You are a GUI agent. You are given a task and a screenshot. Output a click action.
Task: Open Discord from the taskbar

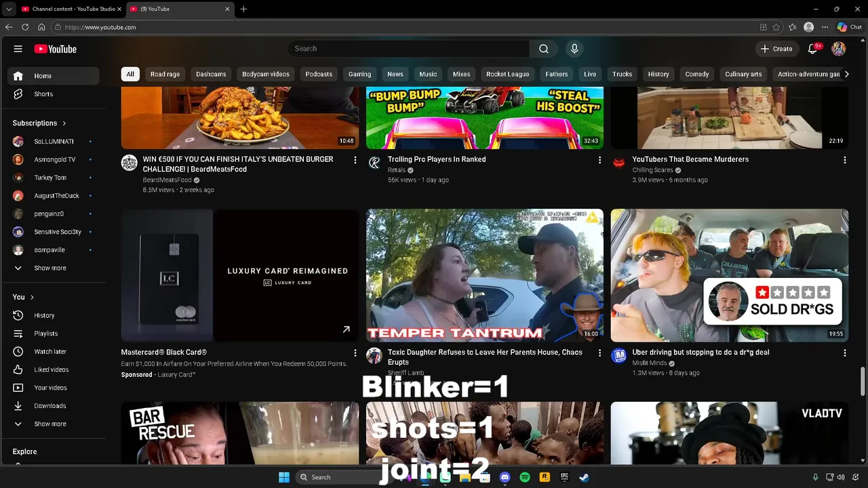click(x=505, y=477)
